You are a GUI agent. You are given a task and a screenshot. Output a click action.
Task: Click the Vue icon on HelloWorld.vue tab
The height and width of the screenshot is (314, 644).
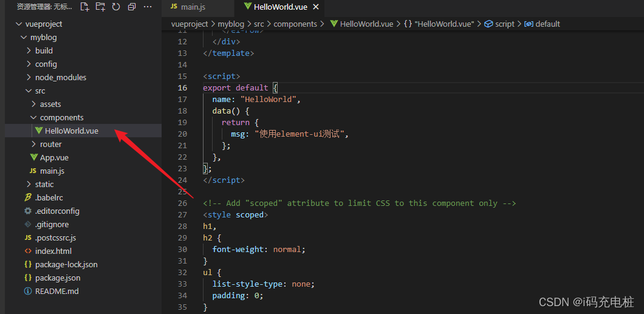(x=248, y=7)
